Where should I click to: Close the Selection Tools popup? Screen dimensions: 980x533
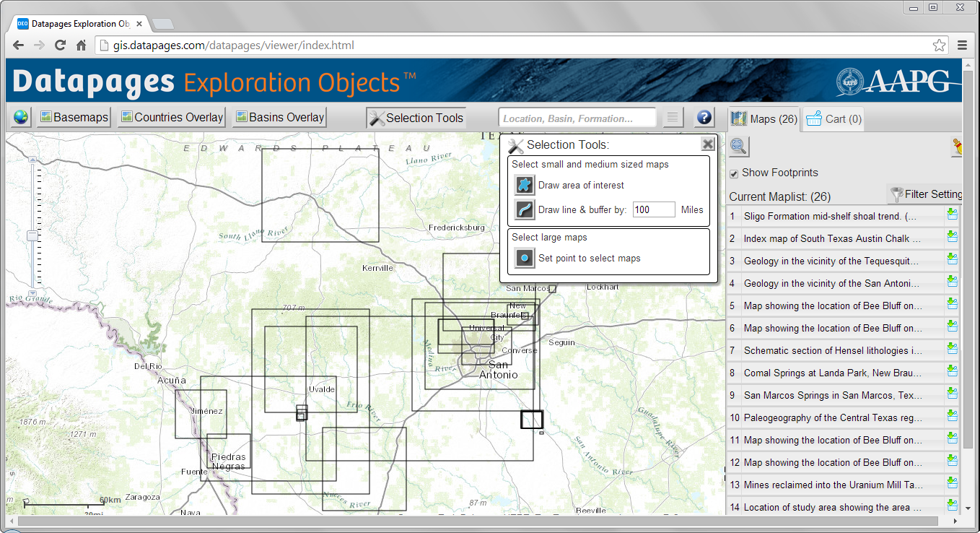tap(708, 144)
